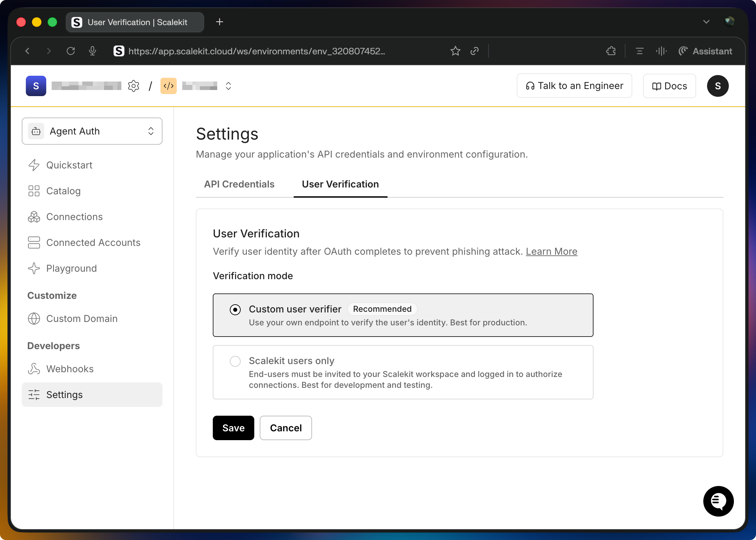The height and width of the screenshot is (540, 756).
Task: Open the environment switcher chevron
Action: pos(228,86)
